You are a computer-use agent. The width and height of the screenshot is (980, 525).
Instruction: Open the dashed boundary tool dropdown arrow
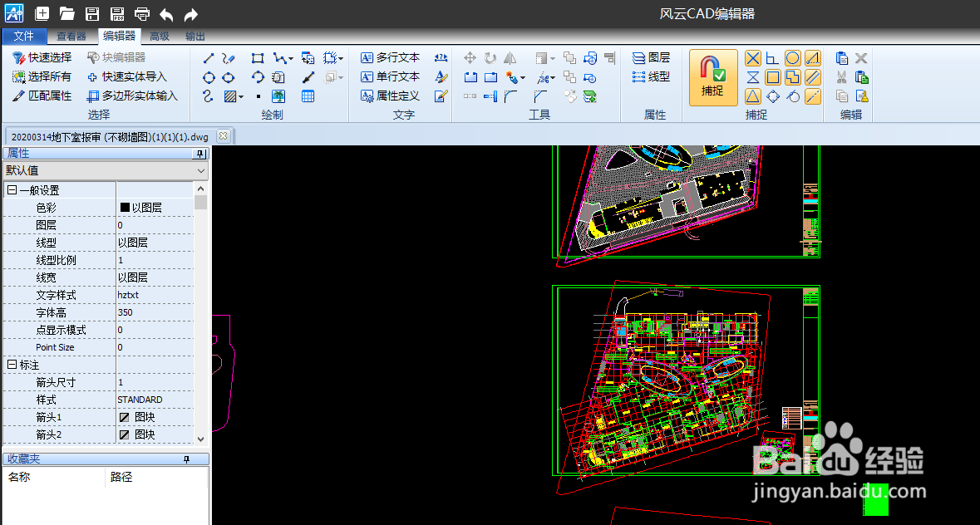click(341, 59)
